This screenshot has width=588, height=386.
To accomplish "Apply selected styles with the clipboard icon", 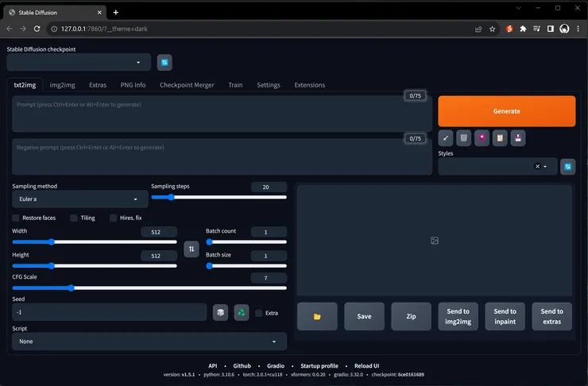I will [500, 138].
